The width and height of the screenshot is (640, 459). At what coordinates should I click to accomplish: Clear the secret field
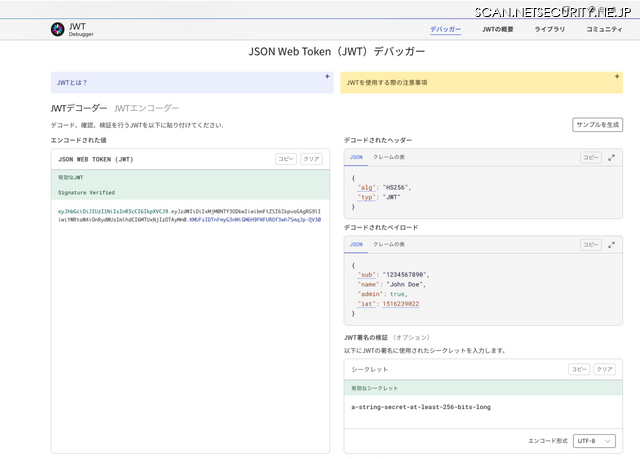pyautogui.click(x=604, y=369)
